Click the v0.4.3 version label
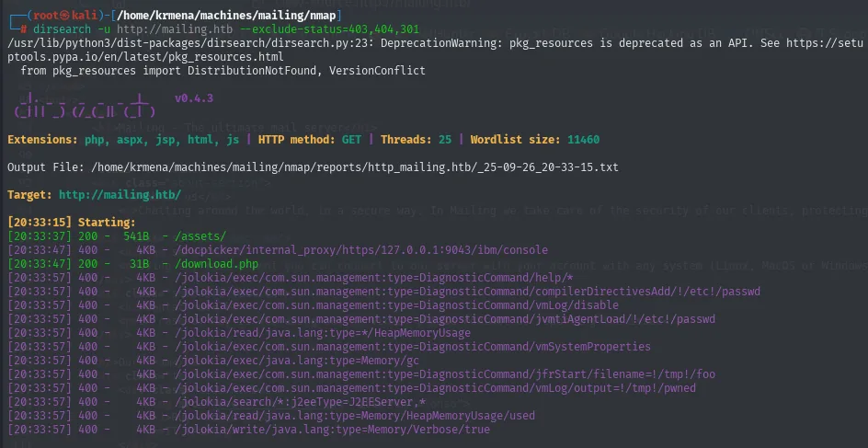 [x=194, y=98]
